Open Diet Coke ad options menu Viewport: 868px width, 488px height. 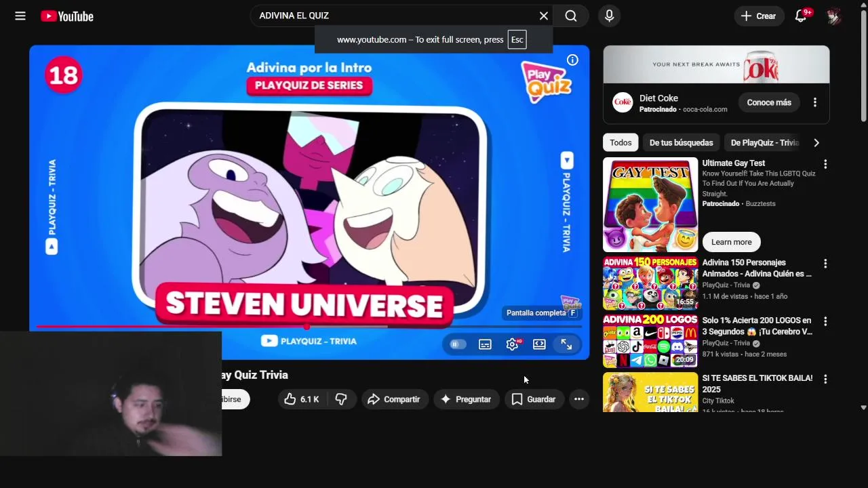click(x=815, y=102)
